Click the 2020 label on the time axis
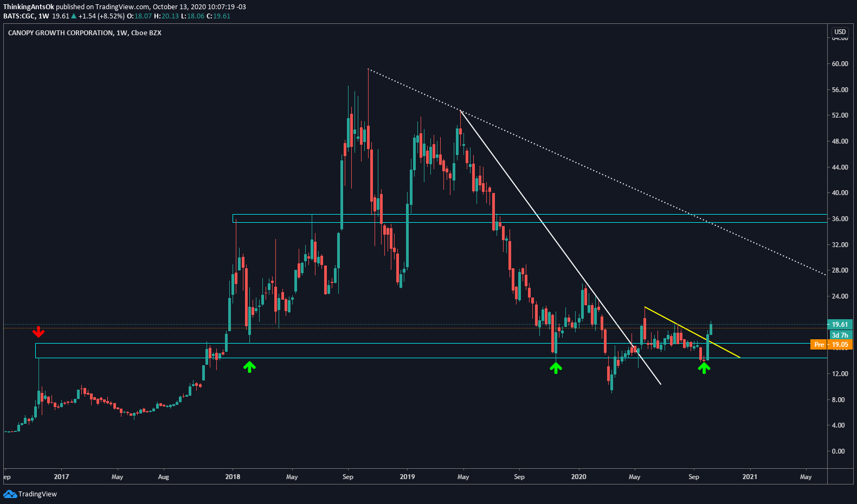Screen dimensions: 857x504 (x=579, y=477)
